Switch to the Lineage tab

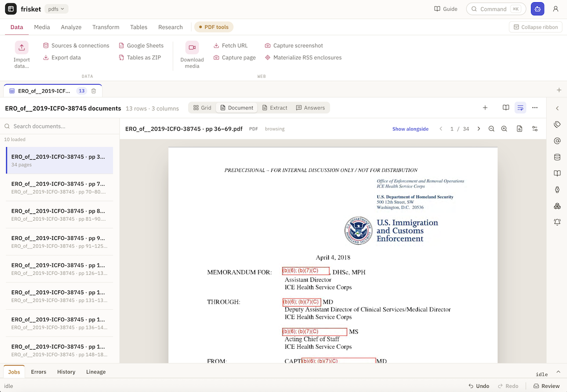tap(96, 372)
